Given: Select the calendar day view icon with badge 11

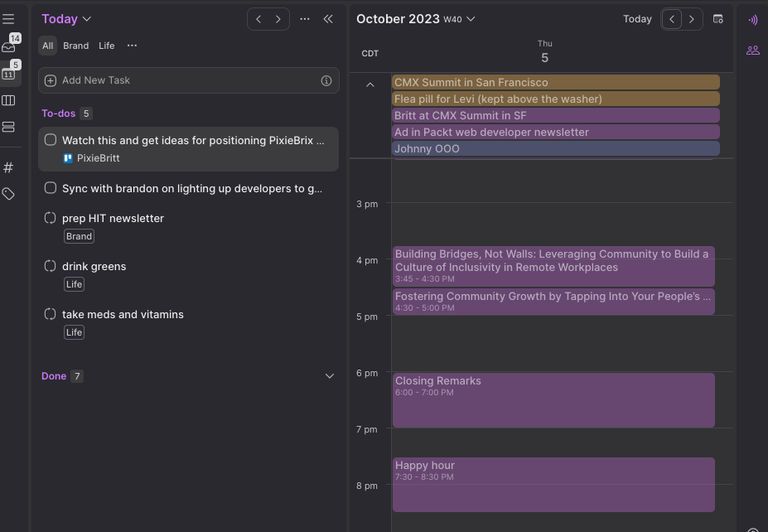Looking at the screenshot, I should [x=10, y=75].
